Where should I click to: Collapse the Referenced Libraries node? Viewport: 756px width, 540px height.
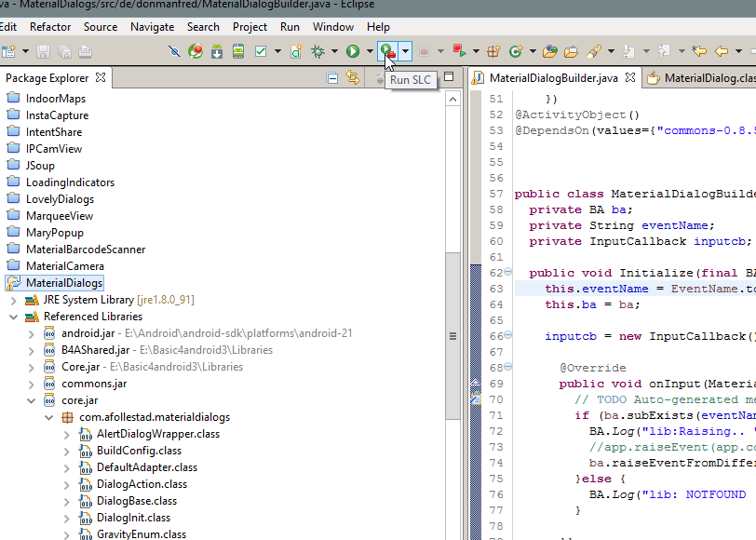tap(12, 317)
